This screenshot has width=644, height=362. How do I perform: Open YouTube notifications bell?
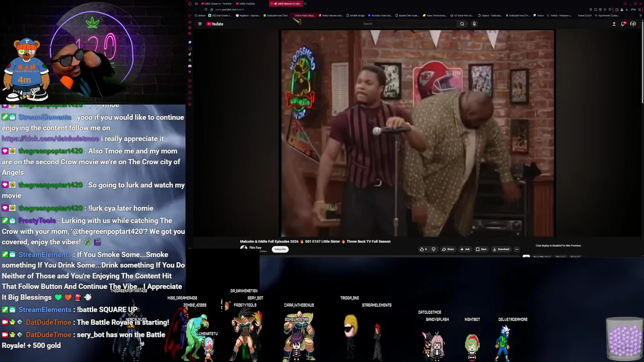(x=623, y=24)
